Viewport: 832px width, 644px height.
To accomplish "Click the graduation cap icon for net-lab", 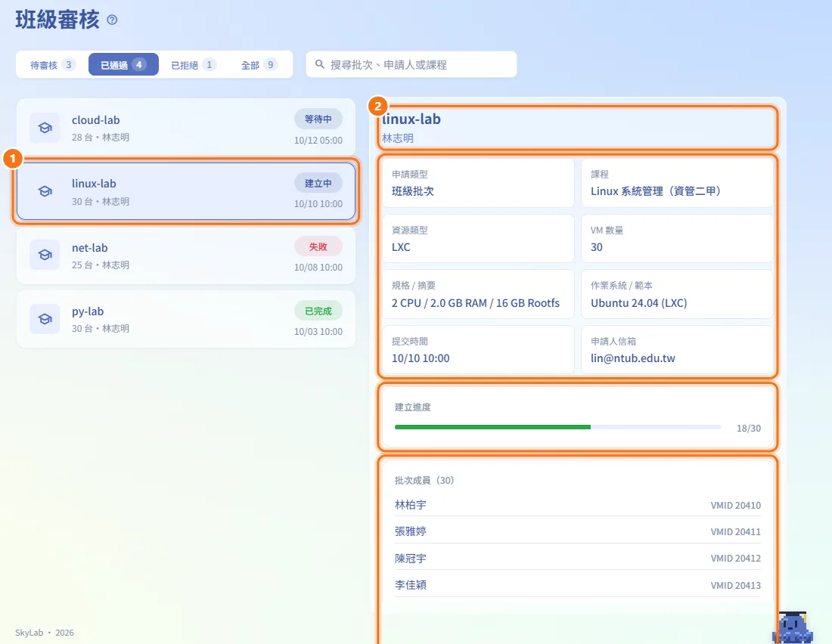I will tap(45, 255).
